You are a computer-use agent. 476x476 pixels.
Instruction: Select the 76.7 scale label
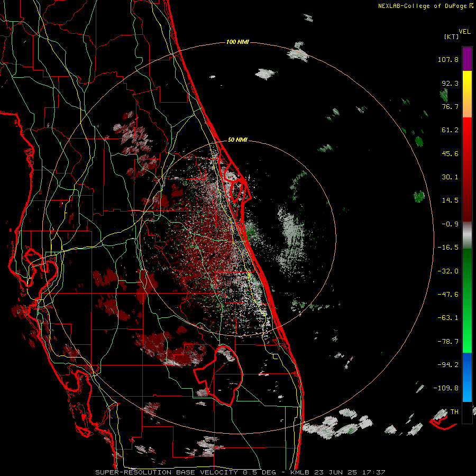[450, 106]
